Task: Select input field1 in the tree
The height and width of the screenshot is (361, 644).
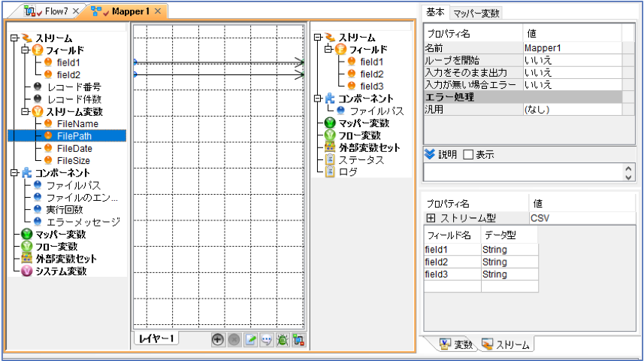Action: click(x=68, y=62)
